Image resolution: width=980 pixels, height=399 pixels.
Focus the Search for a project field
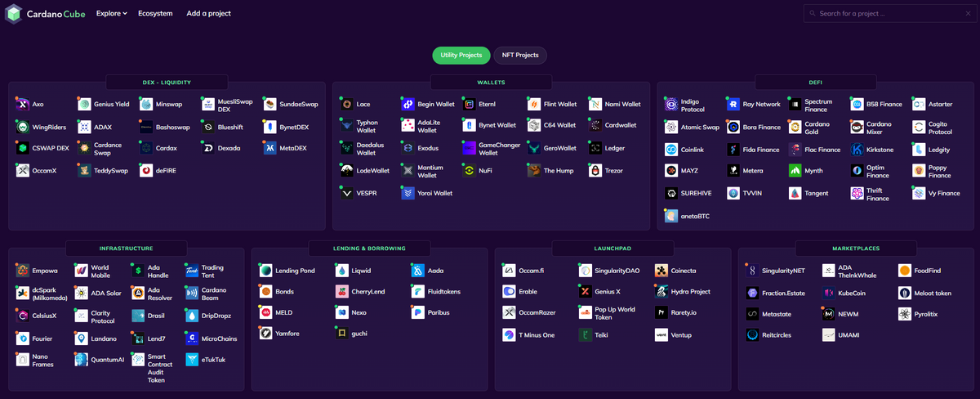pyautogui.click(x=889, y=14)
